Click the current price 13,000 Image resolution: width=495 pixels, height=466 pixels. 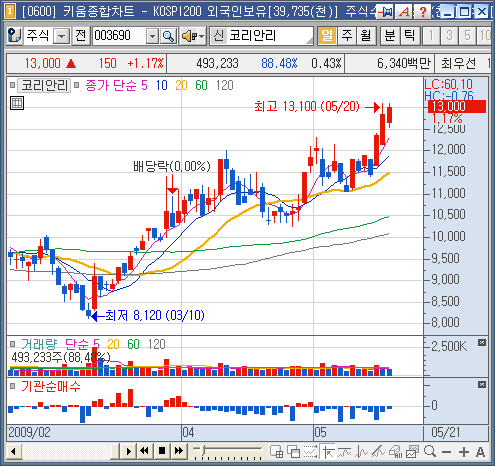43,63
